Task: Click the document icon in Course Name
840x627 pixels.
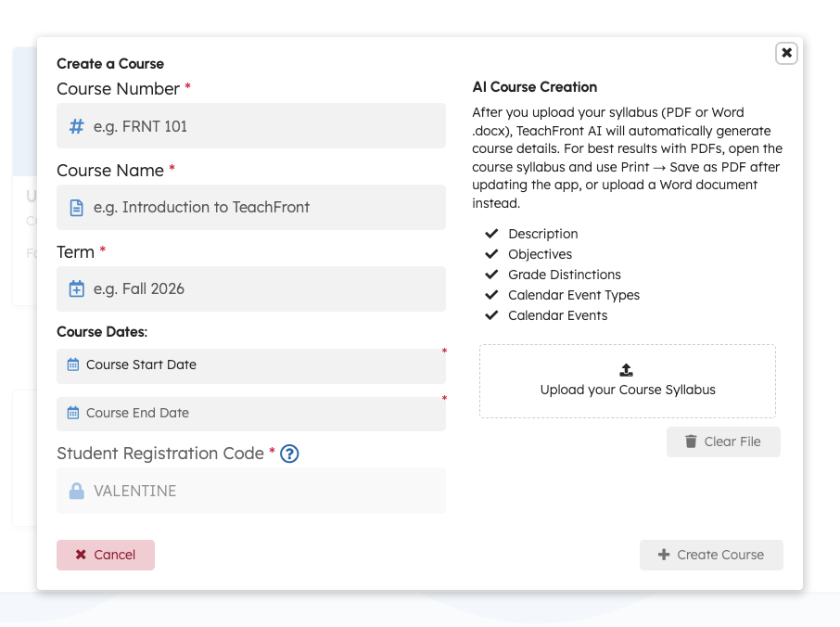Action: 77,208
